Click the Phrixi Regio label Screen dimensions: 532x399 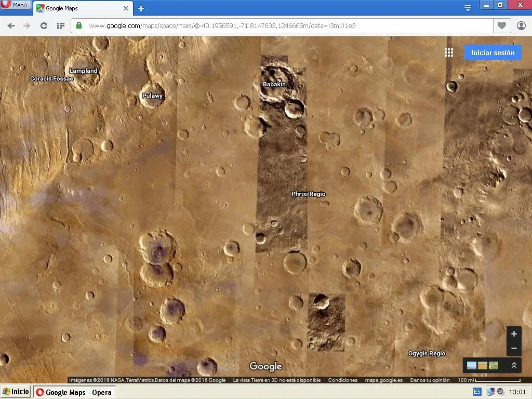(309, 194)
